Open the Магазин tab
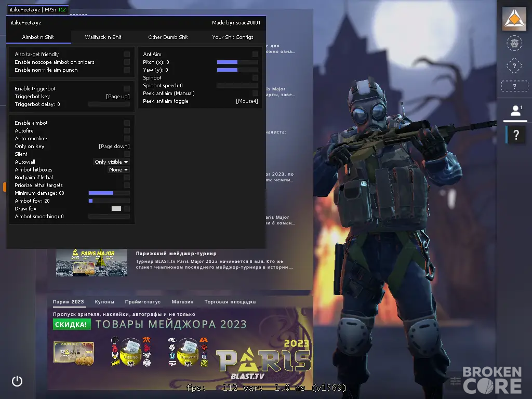Screen dimensions: 532x399 182,302
